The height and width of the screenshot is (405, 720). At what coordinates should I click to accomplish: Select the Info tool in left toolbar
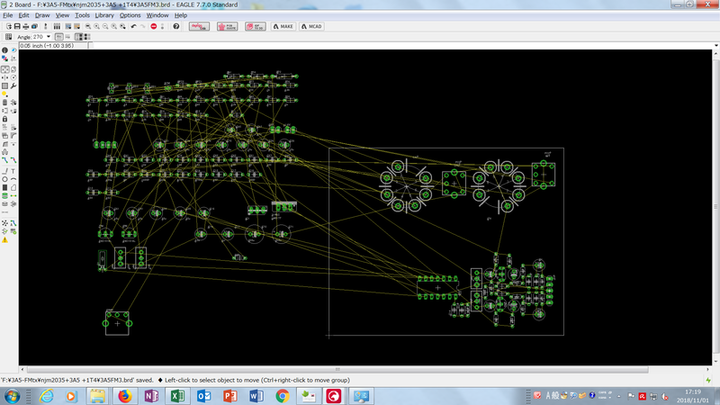point(5,51)
